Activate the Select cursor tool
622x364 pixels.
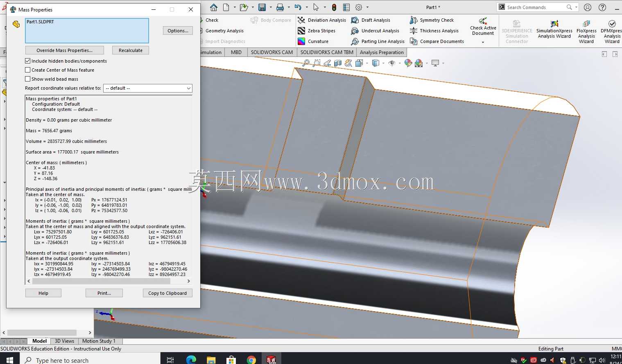coord(316,7)
